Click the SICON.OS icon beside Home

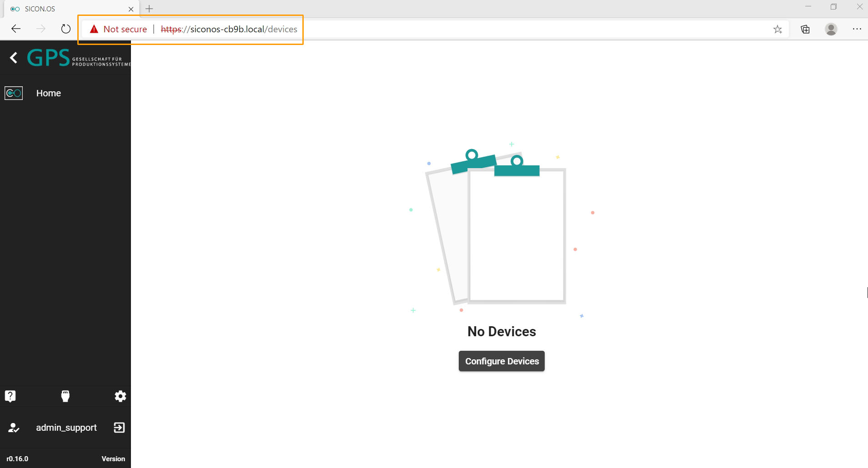pos(14,93)
